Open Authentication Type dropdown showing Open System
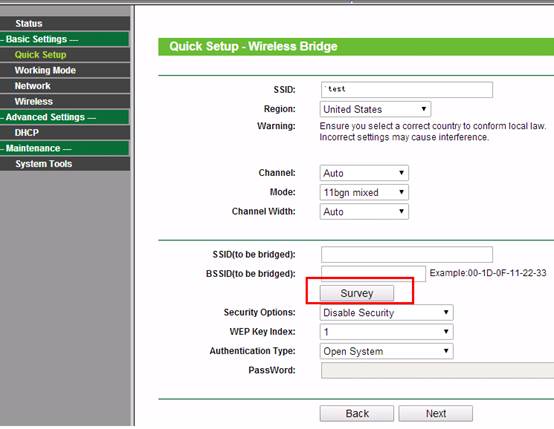Viewport: 554px width, 429px height. [x=387, y=351]
